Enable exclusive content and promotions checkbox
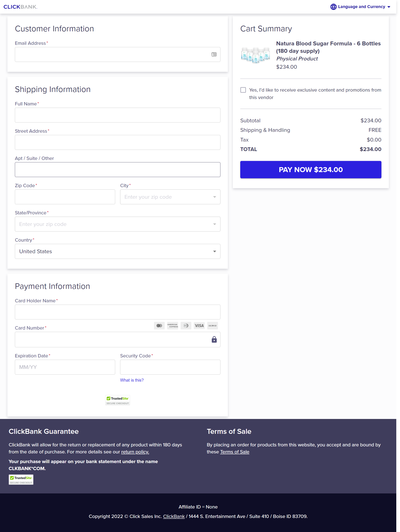 click(243, 90)
